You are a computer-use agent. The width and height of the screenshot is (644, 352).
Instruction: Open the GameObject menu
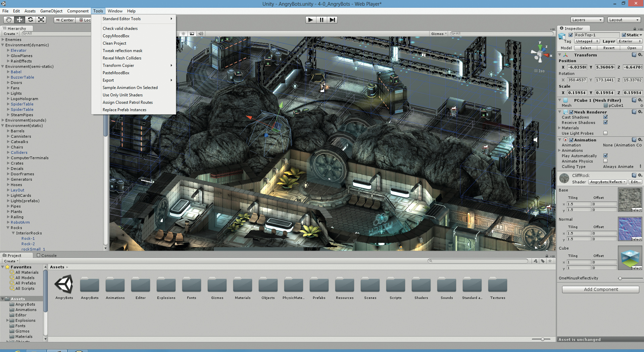point(51,11)
